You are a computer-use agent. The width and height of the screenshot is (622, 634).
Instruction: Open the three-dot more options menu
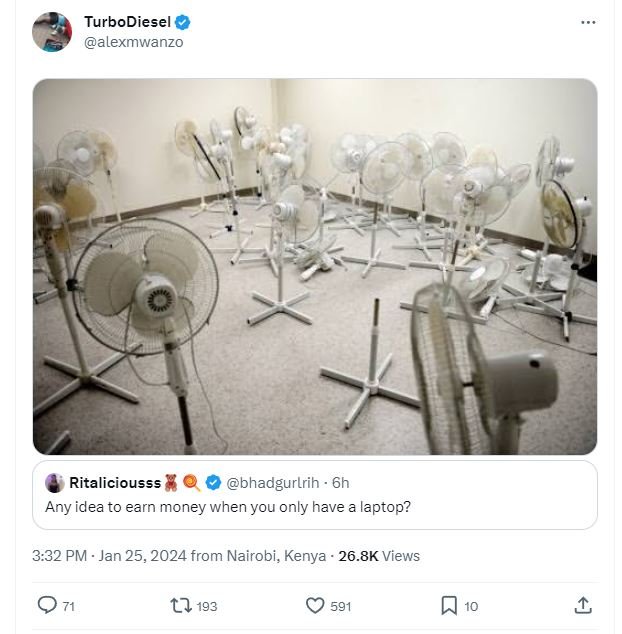588,22
